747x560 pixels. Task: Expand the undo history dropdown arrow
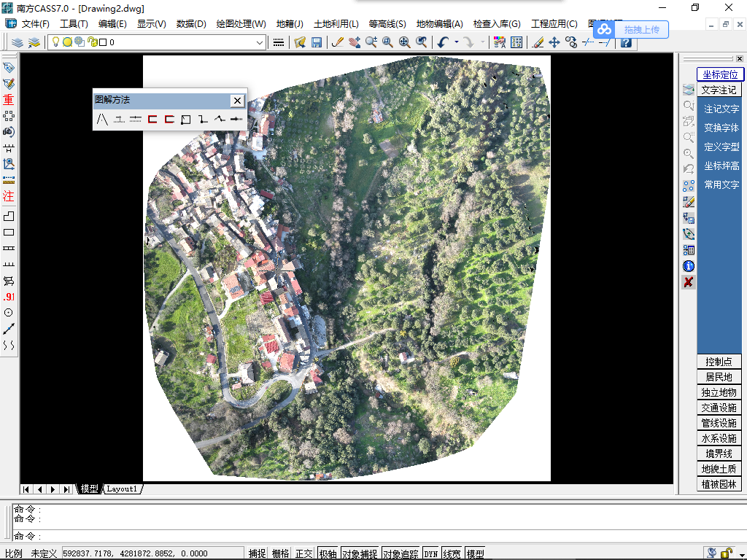(457, 42)
